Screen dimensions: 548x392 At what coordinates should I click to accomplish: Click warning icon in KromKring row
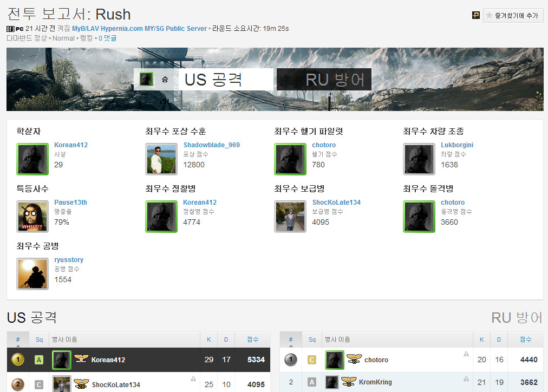pyautogui.click(x=466, y=378)
